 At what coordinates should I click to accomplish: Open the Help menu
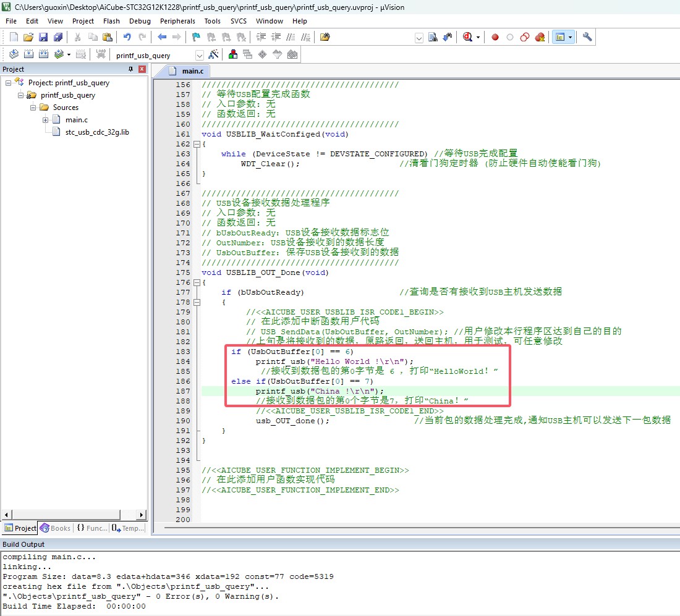tap(300, 21)
